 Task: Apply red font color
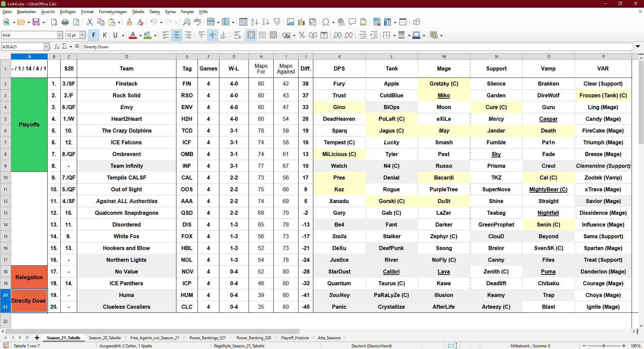coord(133,35)
